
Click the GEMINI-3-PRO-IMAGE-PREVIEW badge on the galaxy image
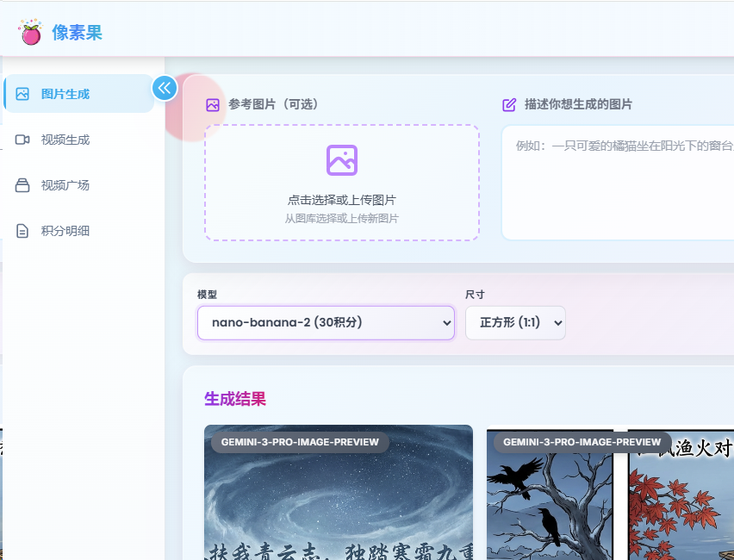coord(300,442)
